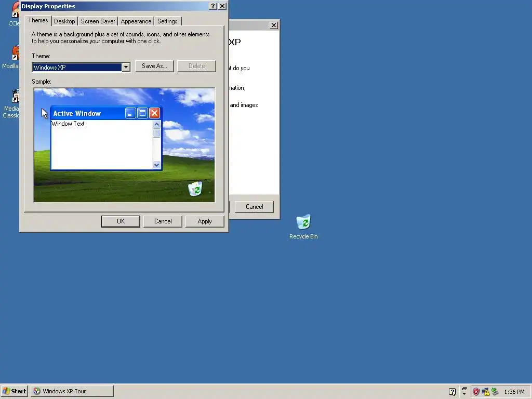Click the Sample theme preview image
Screen dimensions: 532x399
coord(124,145)
